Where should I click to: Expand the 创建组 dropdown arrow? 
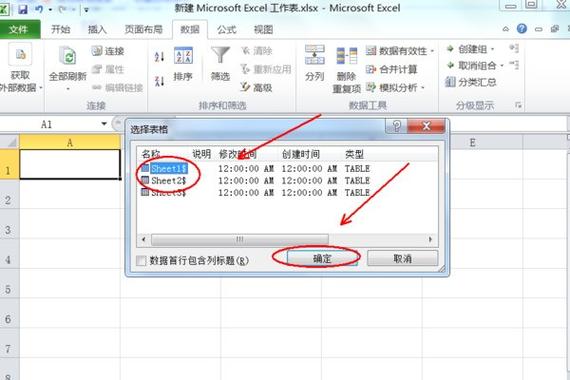click(x=493, y=49)
